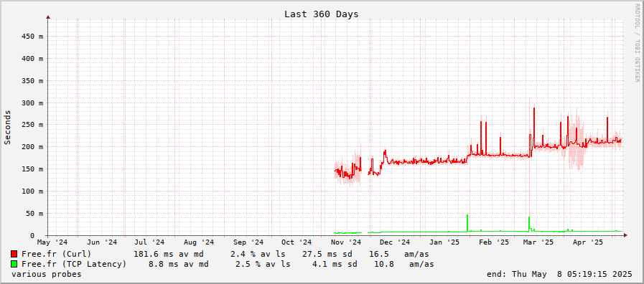The height and width of the screenshot is (284, 644).
Task: Click the "Oct '24" x-axis label
Action: [x=297, y=242]
